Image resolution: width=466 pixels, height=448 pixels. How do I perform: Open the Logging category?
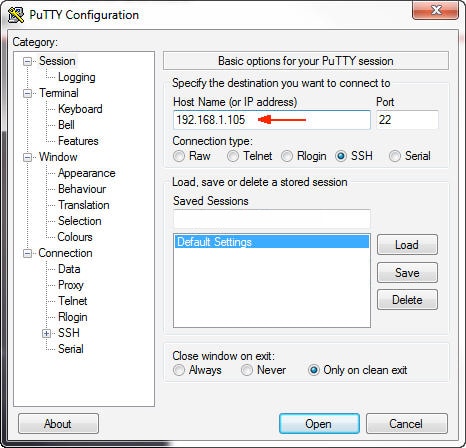pyautogui.click(x=77, y=77)
